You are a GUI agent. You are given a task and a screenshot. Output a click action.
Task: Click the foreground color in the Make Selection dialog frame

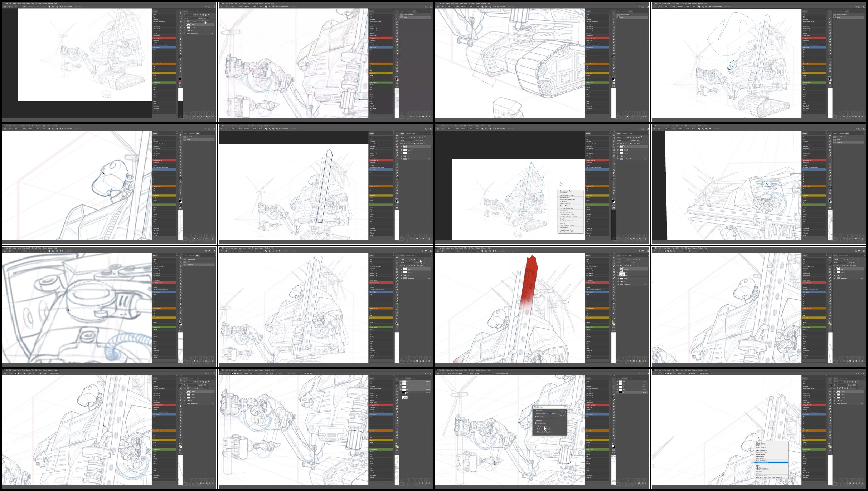point(613,446)
